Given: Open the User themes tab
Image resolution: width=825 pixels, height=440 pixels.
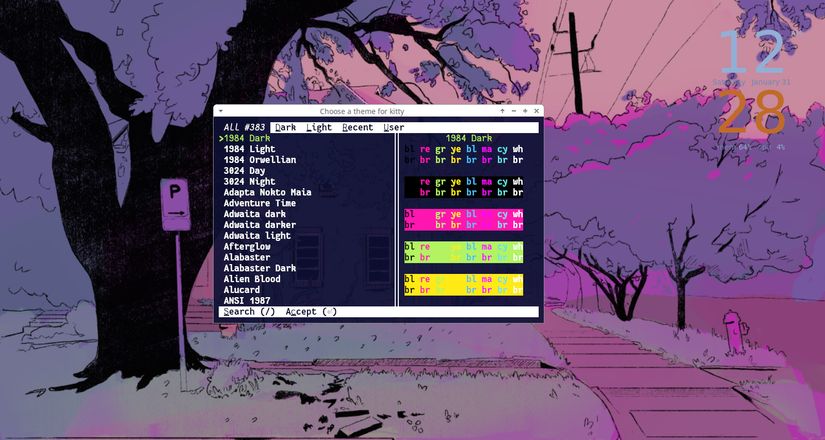Looking at the screenshot, I should (x=394, y=127).
